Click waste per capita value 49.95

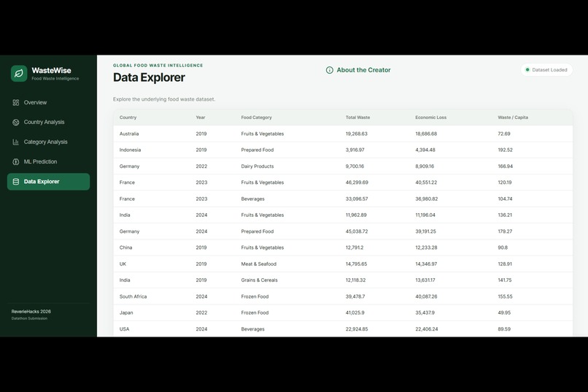click(x=504, y=313)
